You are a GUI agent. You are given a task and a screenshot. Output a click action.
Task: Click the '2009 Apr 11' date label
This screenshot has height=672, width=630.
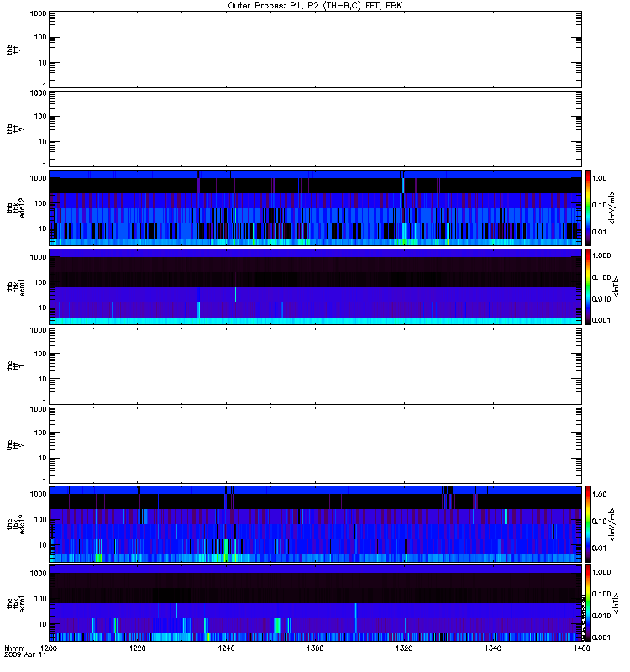point(25,655)
